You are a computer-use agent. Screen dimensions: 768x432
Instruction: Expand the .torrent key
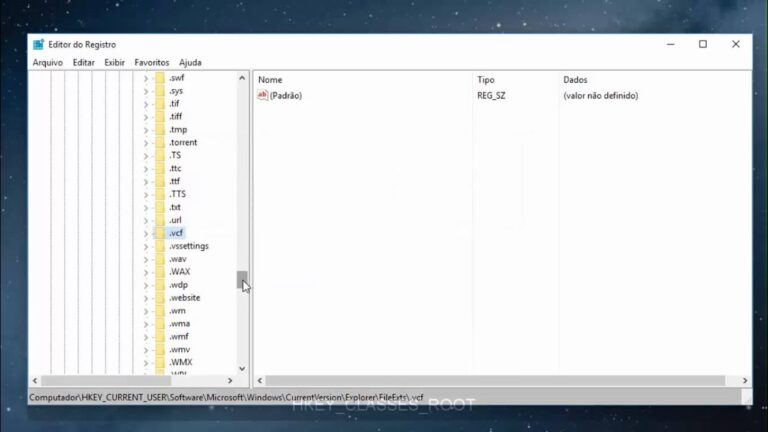click(145, 143)
